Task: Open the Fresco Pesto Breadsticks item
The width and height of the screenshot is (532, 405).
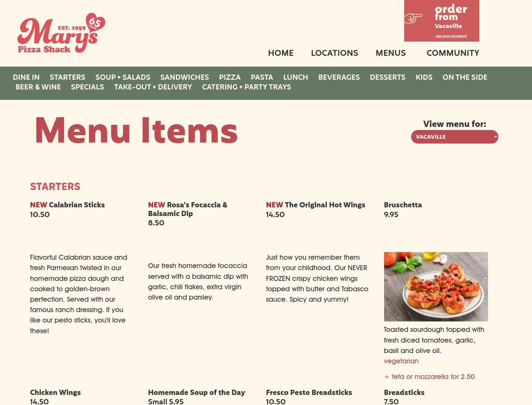Action: (309, 393)
